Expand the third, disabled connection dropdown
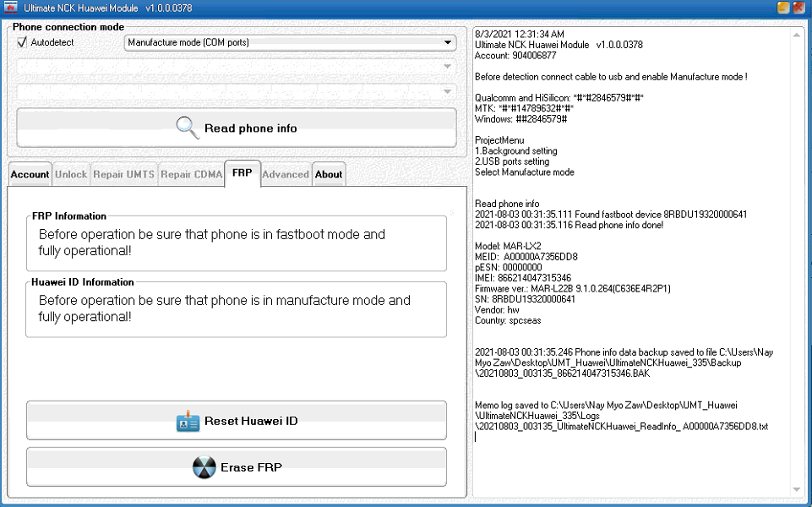 click(237, 91)
